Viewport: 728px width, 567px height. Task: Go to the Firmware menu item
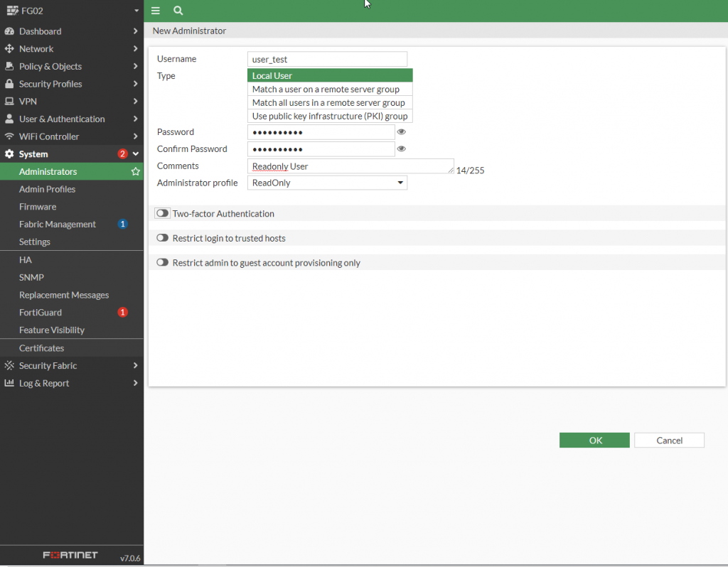[x=38, y=207]
